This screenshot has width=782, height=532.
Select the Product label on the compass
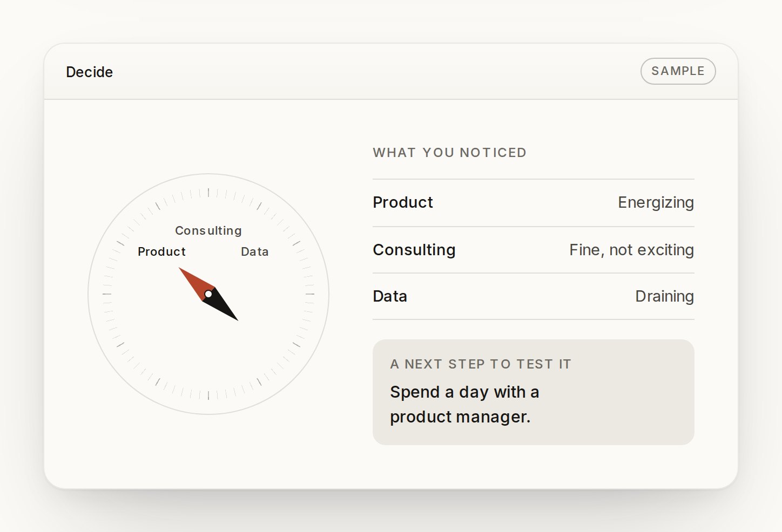(161, 251)
